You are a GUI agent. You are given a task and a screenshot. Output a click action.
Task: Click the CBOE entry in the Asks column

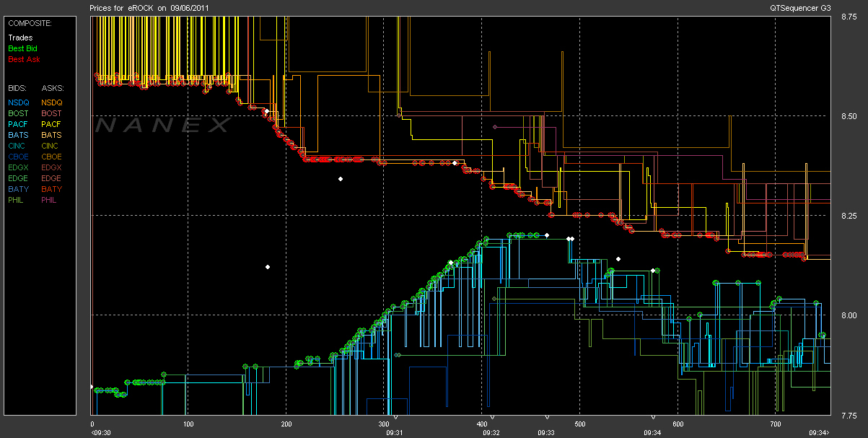coord(51,157)
